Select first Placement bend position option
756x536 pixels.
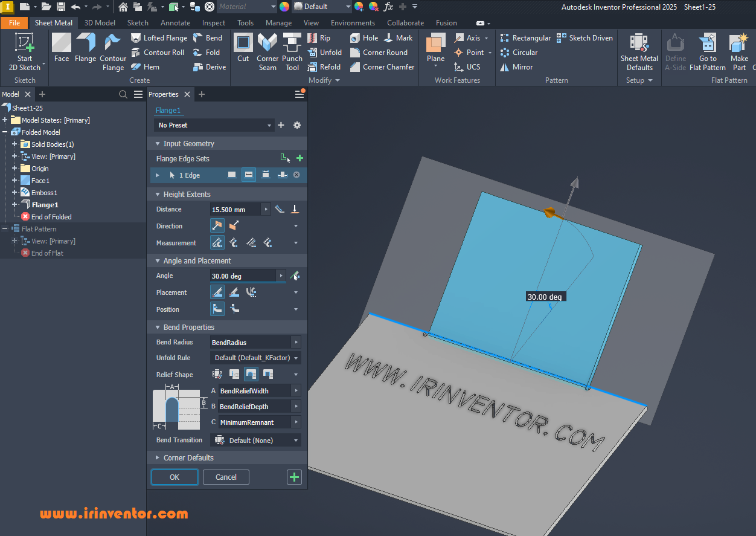(217, 292)
